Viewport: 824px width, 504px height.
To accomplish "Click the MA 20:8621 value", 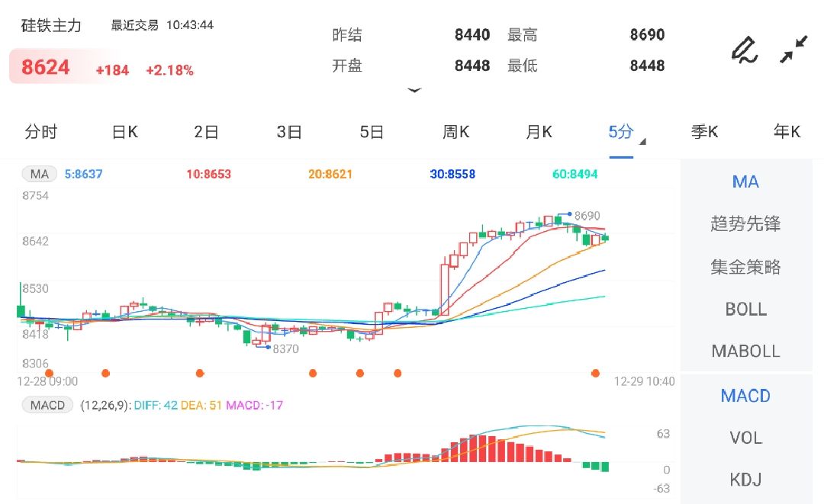I will (x=330, y=174).
